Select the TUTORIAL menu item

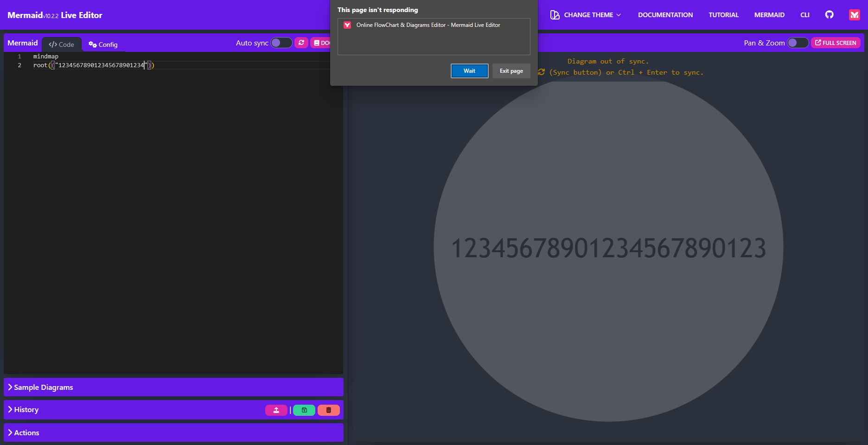click(723, 14)
